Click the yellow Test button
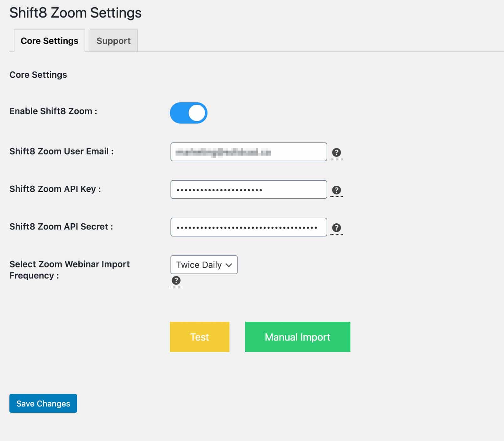The image size is (504, 441). [200, 337]
